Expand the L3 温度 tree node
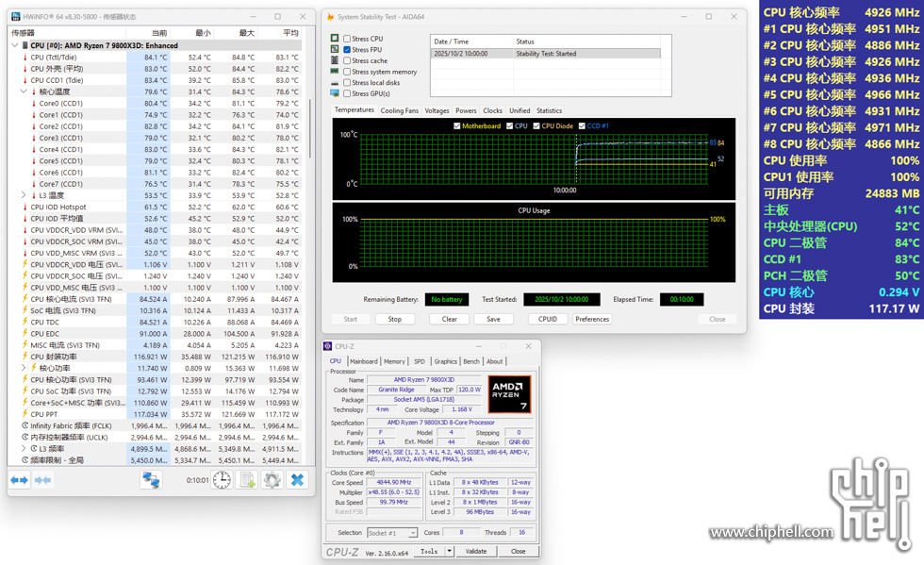This screenshot has height=565, width=924. point(24,195)
